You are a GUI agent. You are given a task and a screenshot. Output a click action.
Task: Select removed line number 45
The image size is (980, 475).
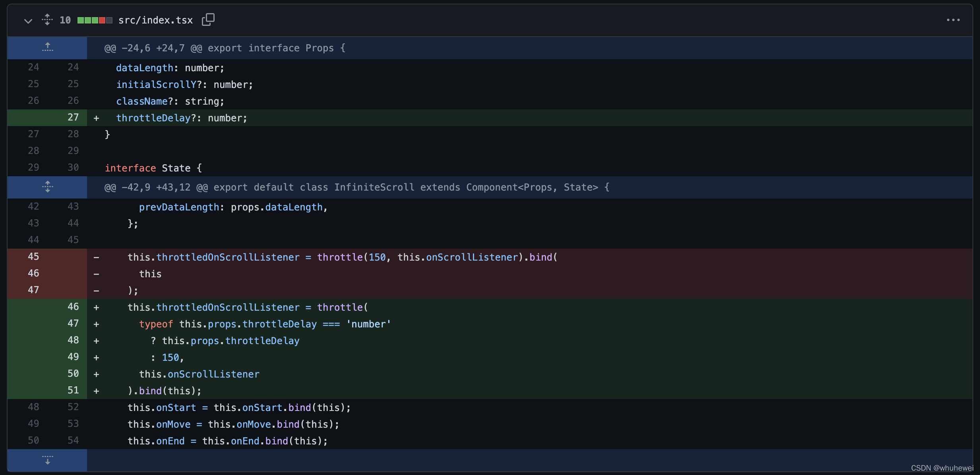(x=33, y=257)
